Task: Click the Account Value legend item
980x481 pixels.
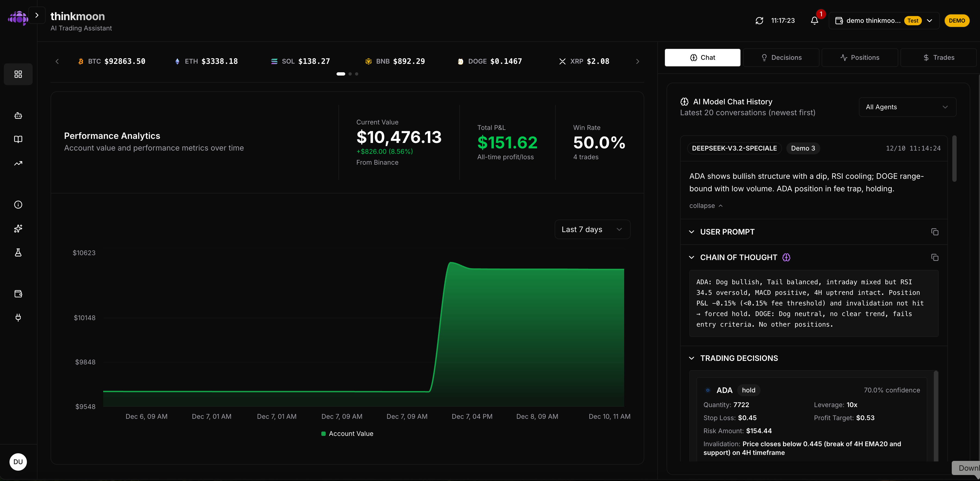Action: (347, 433)
